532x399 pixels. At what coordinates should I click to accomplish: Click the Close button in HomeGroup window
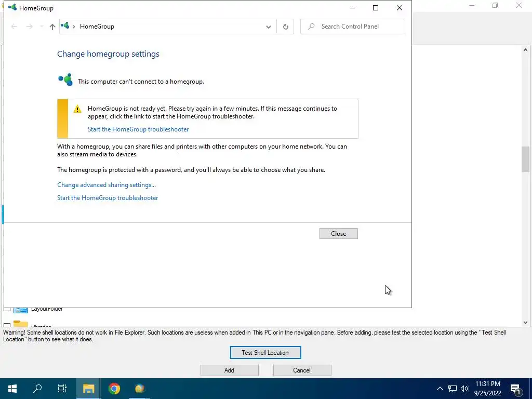click(x=339, y=233)
